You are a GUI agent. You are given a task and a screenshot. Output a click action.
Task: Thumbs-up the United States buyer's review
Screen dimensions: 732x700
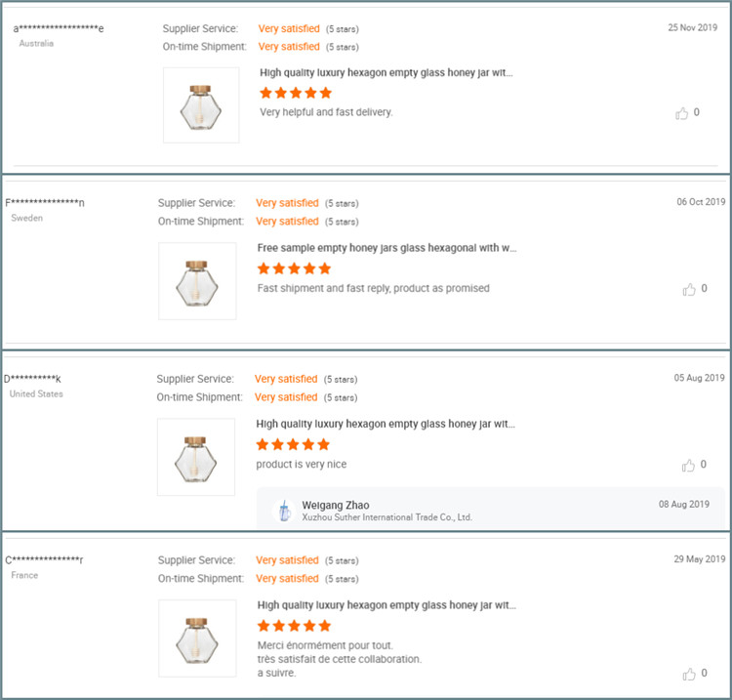[689, 465]
